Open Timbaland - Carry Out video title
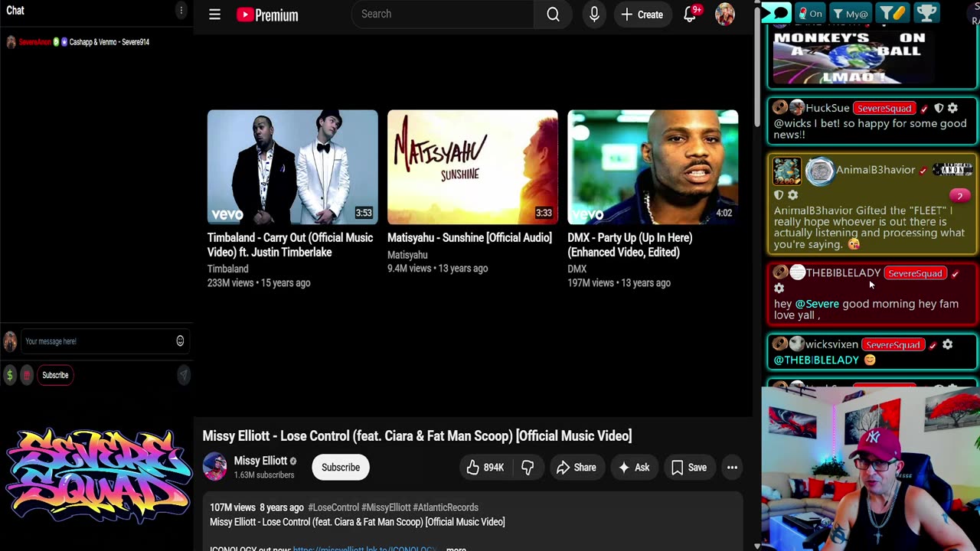 pos(290,245)
